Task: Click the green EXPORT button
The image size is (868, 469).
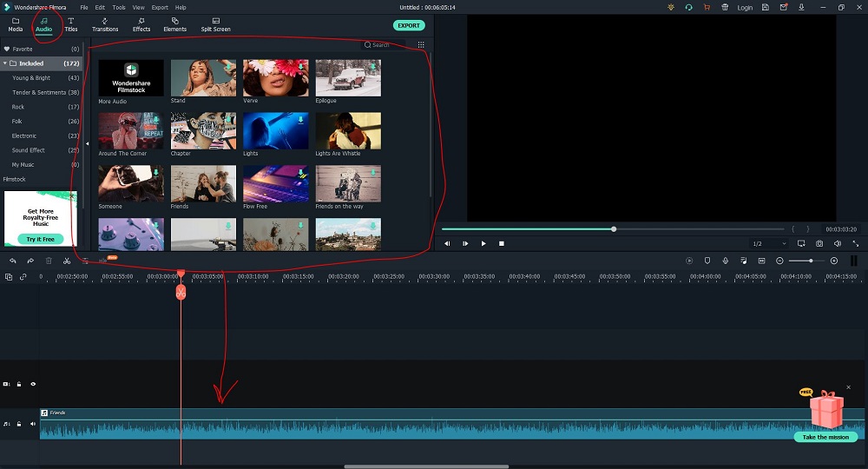Action: pyautogui.click(x=409, y=25)
